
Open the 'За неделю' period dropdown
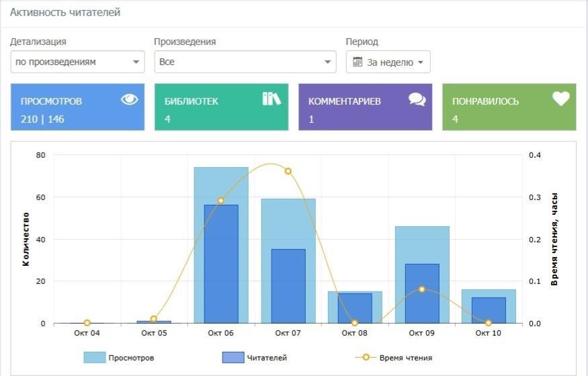[x=388, y=62]
